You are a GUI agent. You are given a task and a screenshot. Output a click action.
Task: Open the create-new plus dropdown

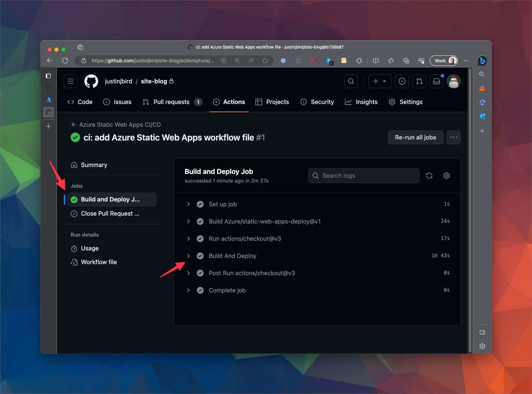(x=380, y=81)
